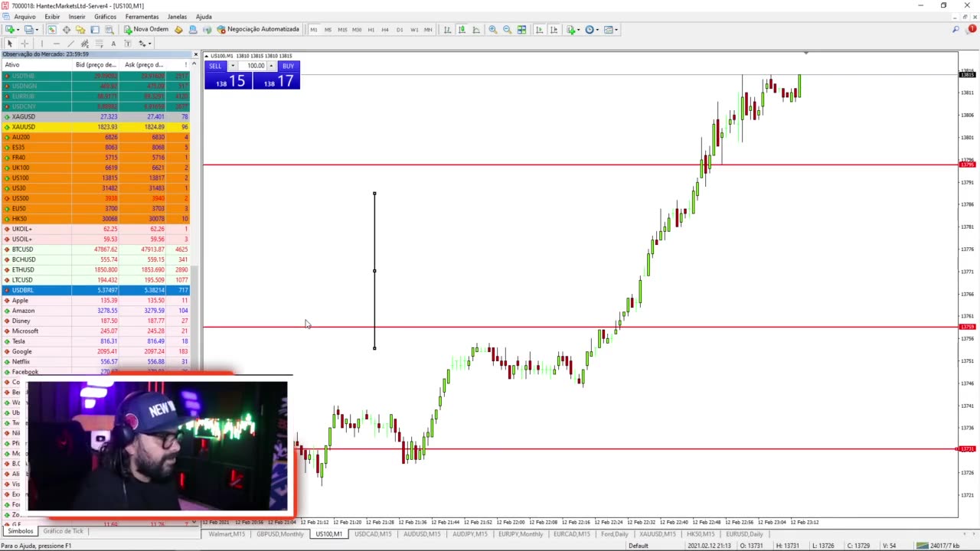This screenshot has height=551, width=980.
Task: Select the Fibonacci retracement tool
Action: click(x=100, y=44)
